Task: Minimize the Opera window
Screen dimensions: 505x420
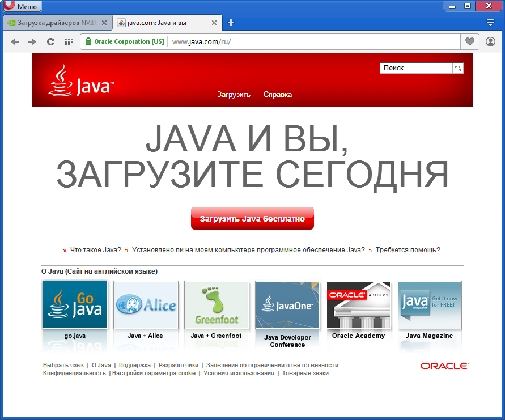Action: point(452,6)
